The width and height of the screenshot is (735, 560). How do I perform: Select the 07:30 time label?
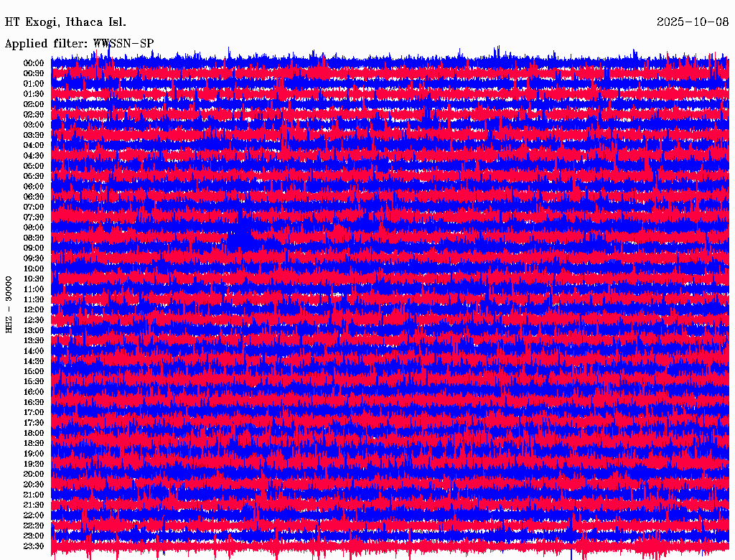click(34, 217)
